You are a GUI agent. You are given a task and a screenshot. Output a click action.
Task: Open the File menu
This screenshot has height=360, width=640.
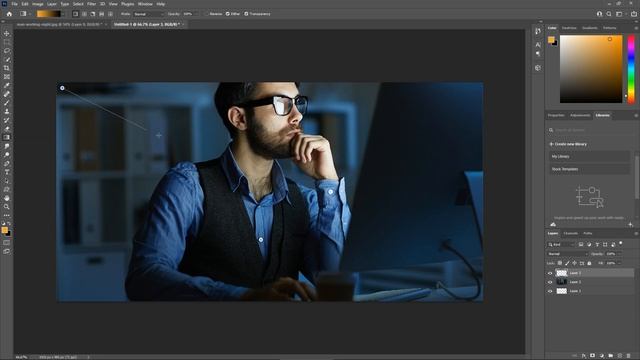point(14,4)
